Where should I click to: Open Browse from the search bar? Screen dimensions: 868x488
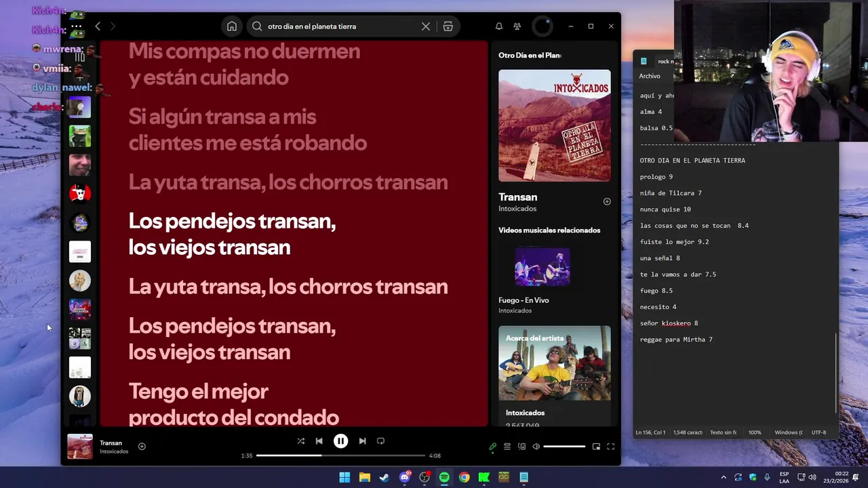[448, 26]
